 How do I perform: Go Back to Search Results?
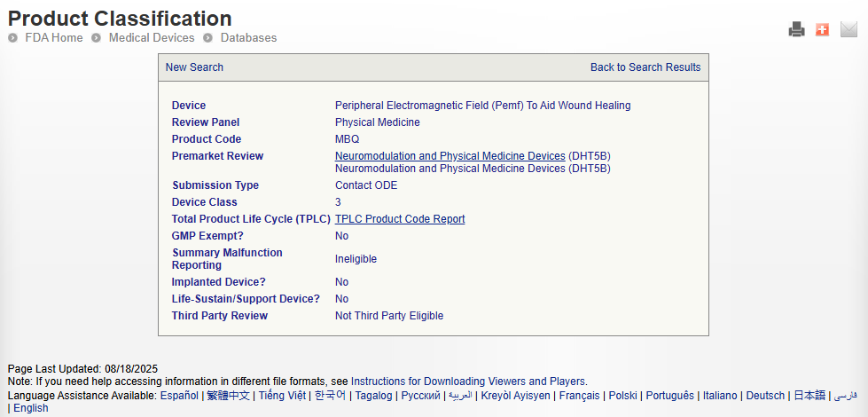tap(645, 67)
